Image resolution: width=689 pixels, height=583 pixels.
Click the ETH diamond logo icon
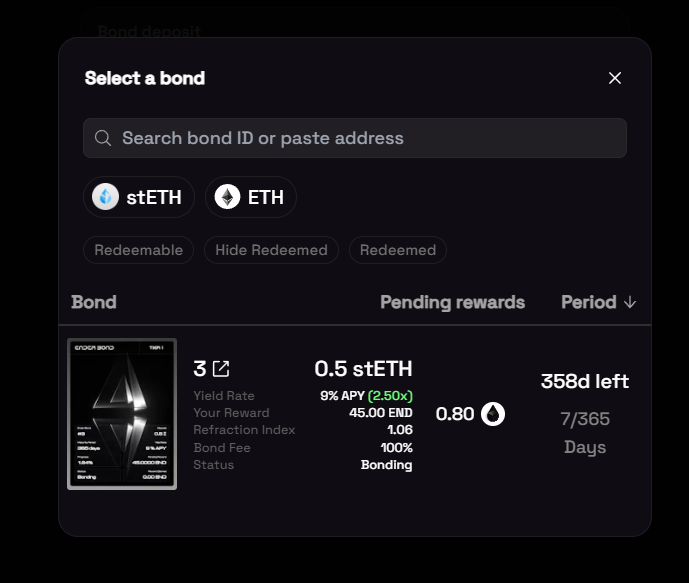click(227, 197)
